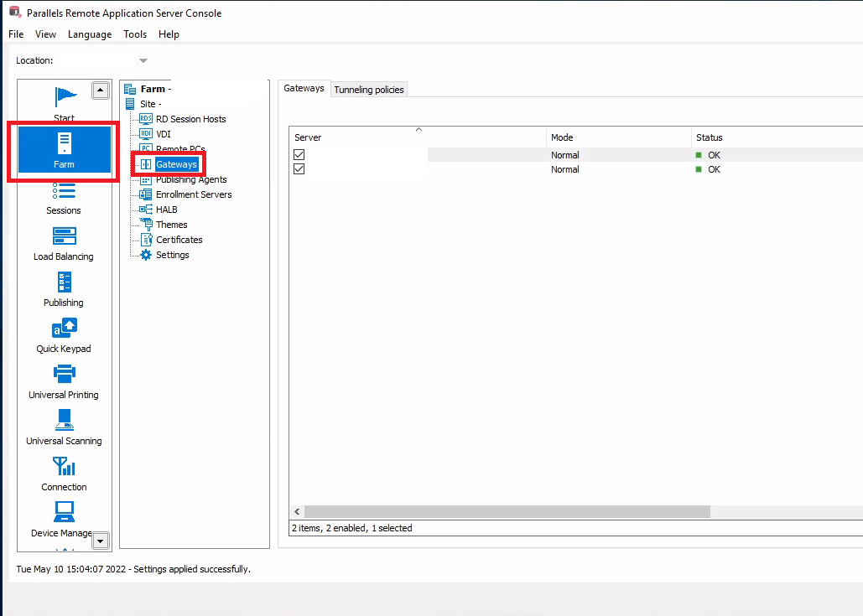Open the Sessions category icon
Viewport: 863px width, 616px height.
64,191
